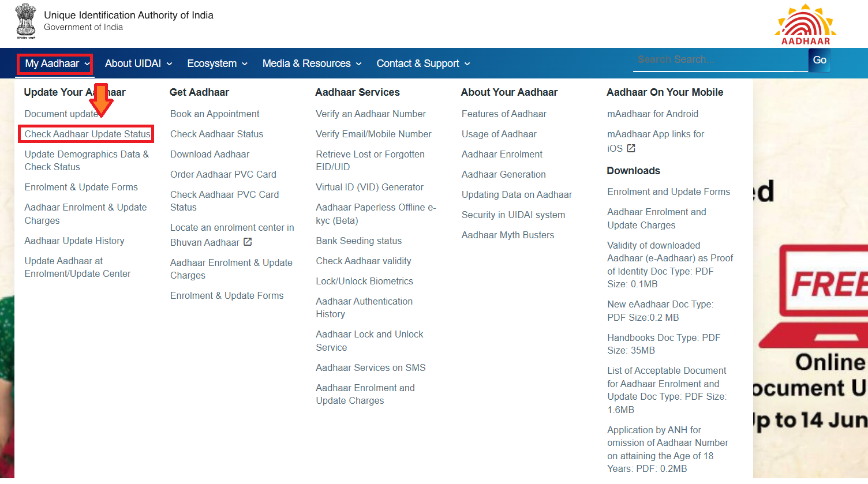Expand the Media & Resources dropdown
868x484 pixels.
point(307,63)
